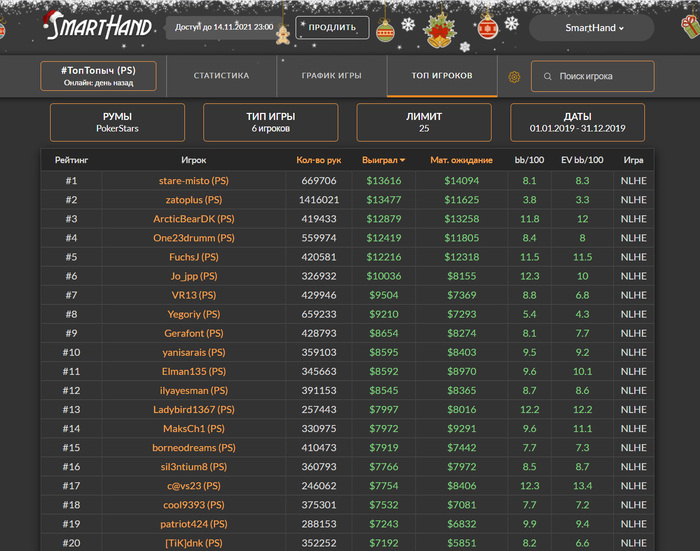
Task: Open the SmartHand account dropdown
Action: click(x=594, y=28)
